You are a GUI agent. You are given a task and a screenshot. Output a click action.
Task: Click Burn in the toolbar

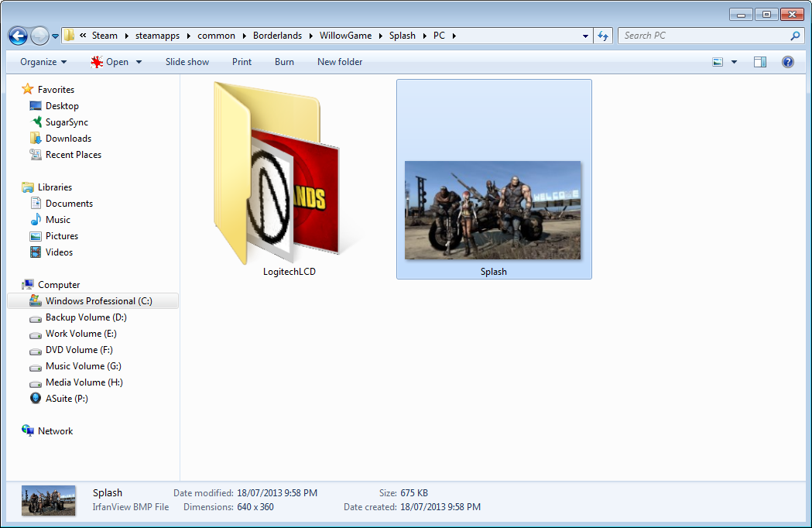pos(284,62)
